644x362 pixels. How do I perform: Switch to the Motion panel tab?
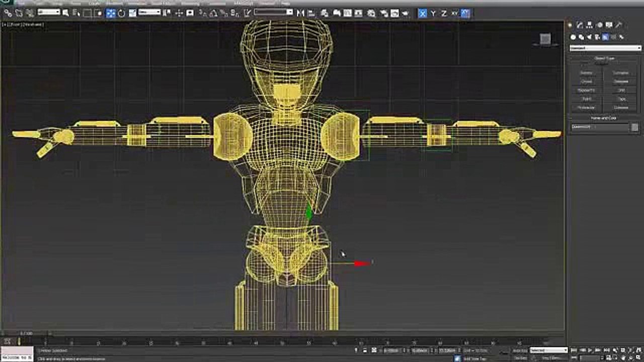(599, 25)
